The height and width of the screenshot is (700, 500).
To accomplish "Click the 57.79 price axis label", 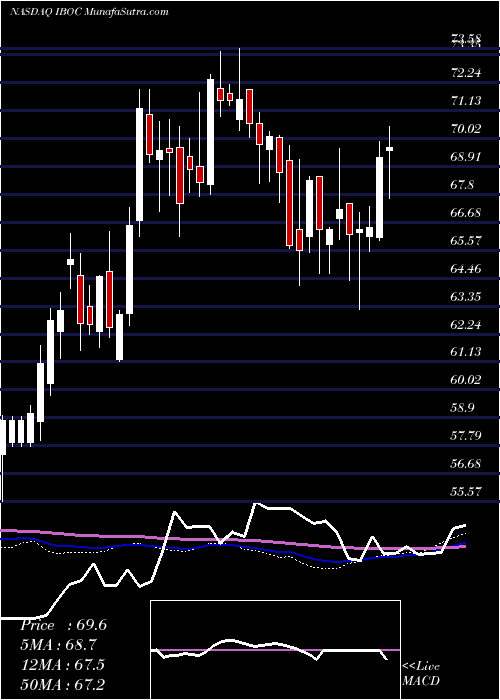I will pos(466,436).
